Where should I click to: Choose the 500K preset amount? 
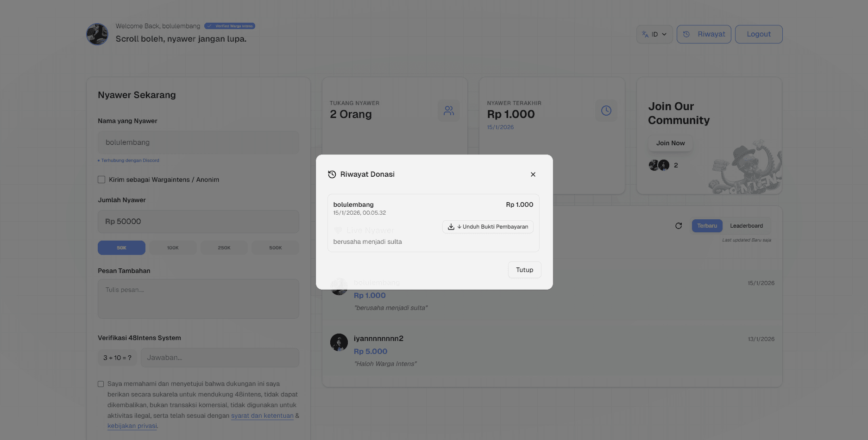(x=275, y=248)
